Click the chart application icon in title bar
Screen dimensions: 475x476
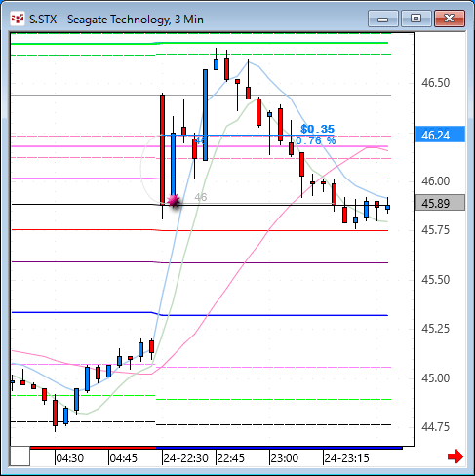18,19
